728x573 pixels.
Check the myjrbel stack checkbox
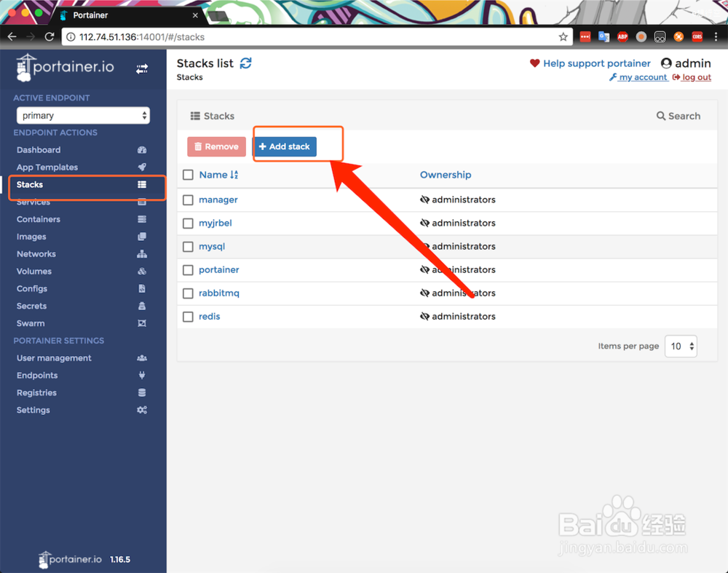click(188, 224)
